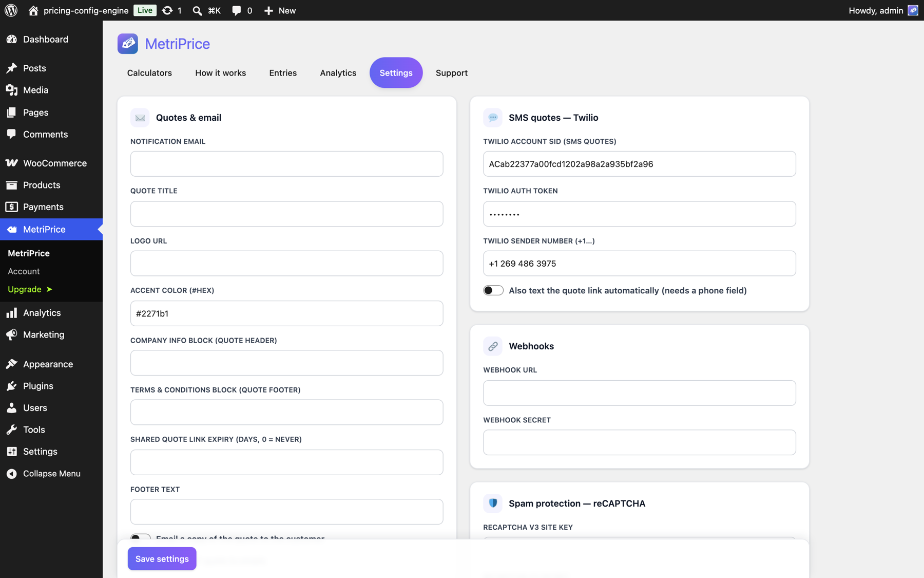This screenshot has width=924, height=578.
Task: Click the MetriPrice sidebar menu icon
Action: click(x=12, y=229)
